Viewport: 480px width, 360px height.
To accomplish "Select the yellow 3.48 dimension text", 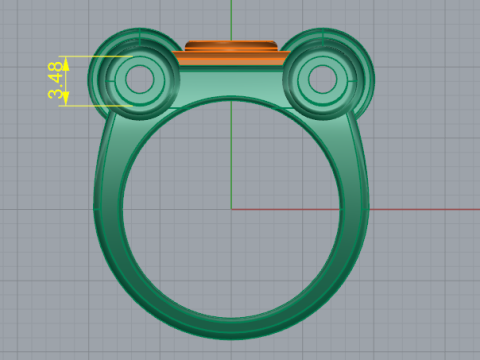I will (x=55, y=81).
